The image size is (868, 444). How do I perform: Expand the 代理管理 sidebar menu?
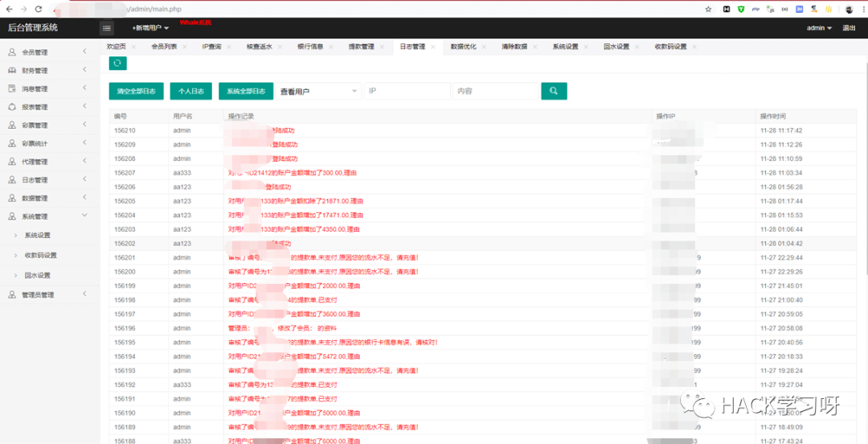point(84,161)
